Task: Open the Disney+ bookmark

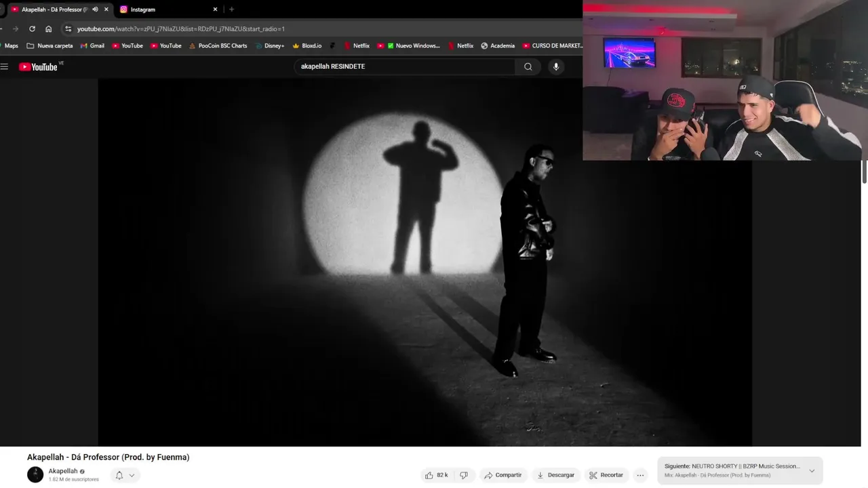Action: pyautogui.click(x=269, y=46)
